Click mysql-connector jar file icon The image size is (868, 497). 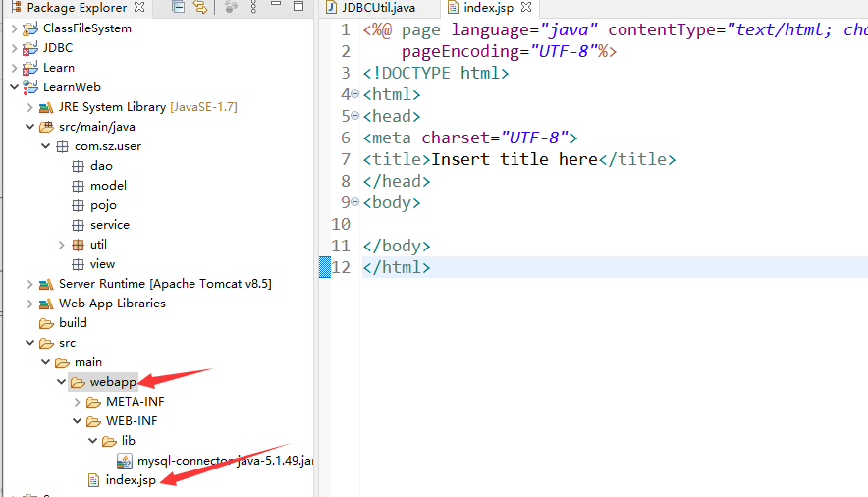click(x=125, y=461)
